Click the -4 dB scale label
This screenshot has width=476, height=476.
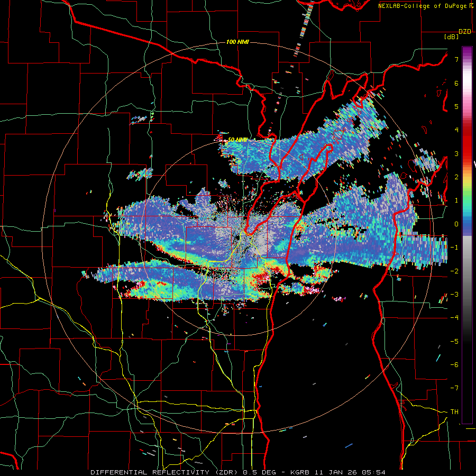(454, 318)
